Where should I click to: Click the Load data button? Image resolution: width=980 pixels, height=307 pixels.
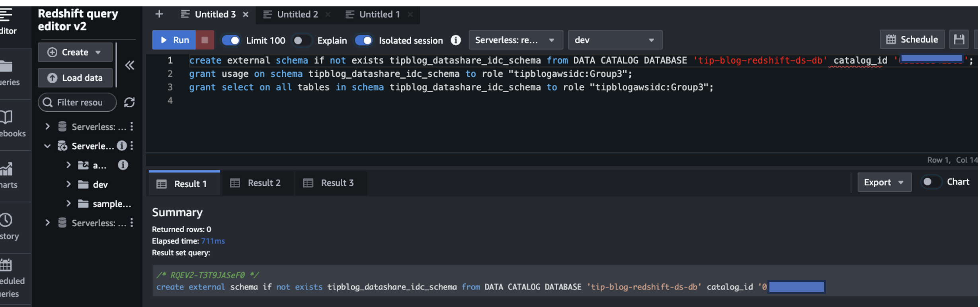click(x=75, y=78)
